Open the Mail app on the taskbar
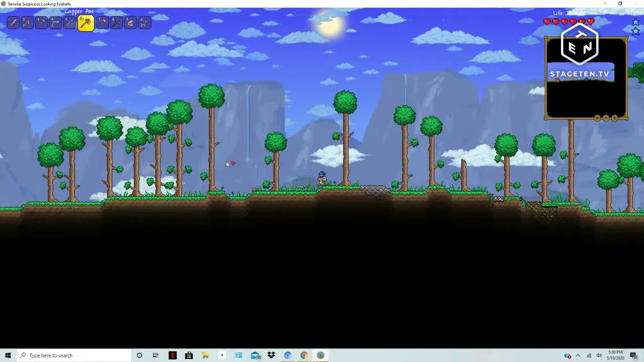The image size is (644, 362). click(x=255, y=356)
